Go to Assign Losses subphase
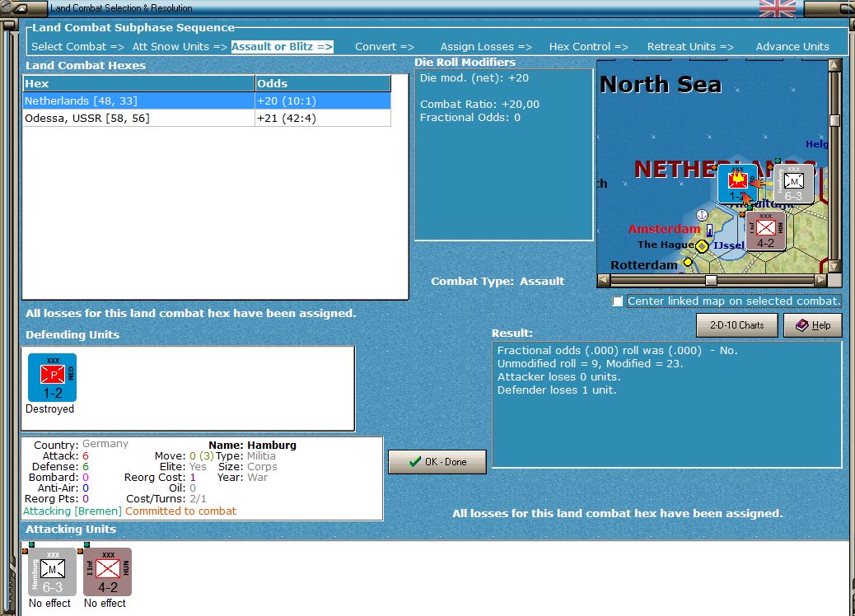Image resolution: width=855 pixels, height=616 pixels. tap(486, 47)
